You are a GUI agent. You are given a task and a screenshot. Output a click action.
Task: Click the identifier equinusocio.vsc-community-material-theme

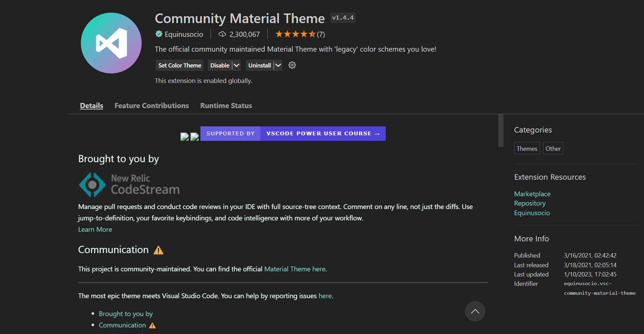600,288
